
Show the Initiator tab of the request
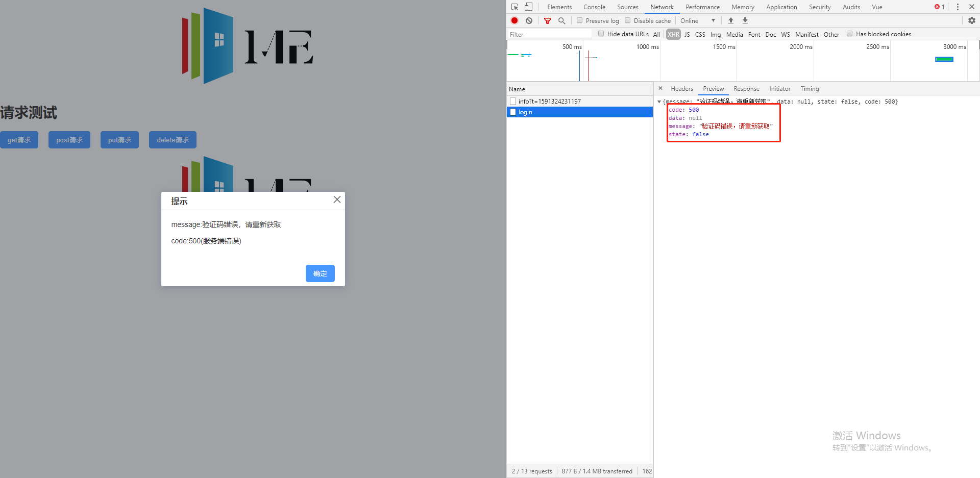(780, 89)
